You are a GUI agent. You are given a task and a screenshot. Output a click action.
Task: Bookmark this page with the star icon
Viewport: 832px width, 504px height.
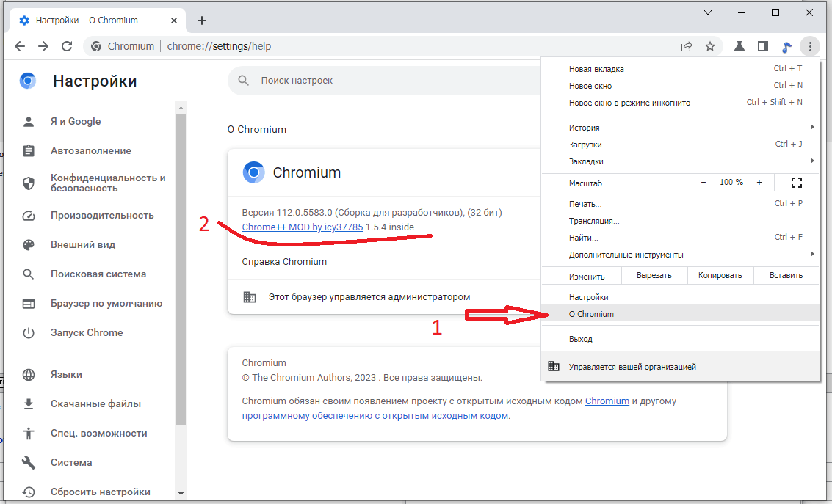point(710,47)
